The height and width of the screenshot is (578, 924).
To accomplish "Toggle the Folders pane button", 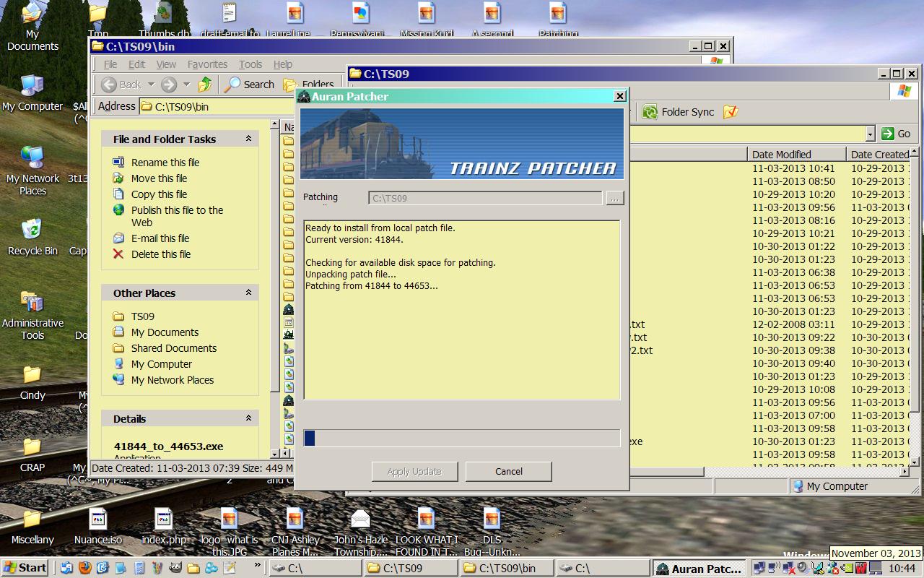I will [x=309, y=85].
